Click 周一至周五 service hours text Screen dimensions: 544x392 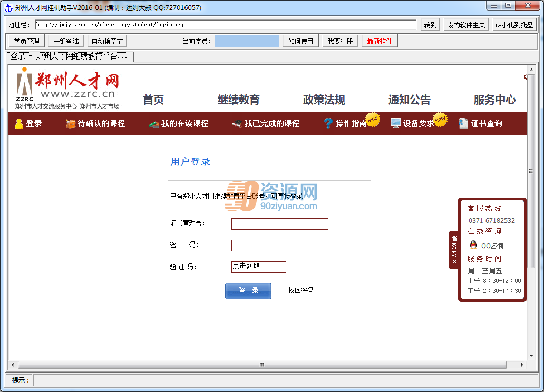[x=484, y=271]
